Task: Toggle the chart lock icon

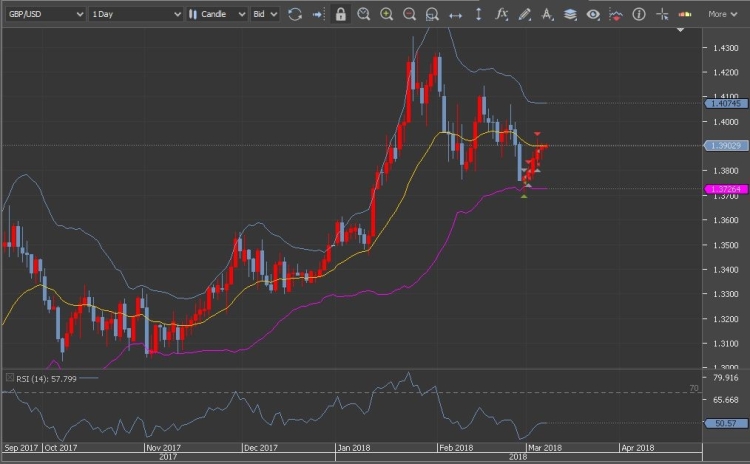Action: point(341,14)
